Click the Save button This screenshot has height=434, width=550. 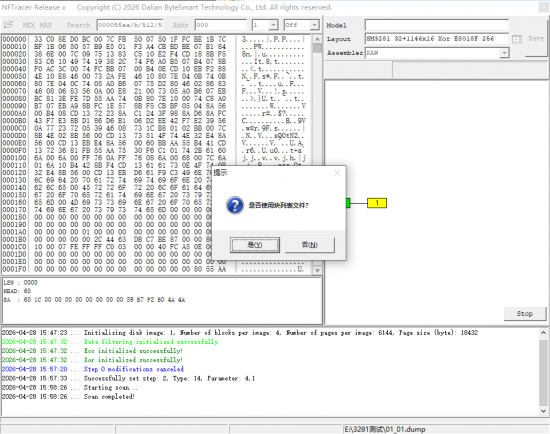(x=536, y=38)
